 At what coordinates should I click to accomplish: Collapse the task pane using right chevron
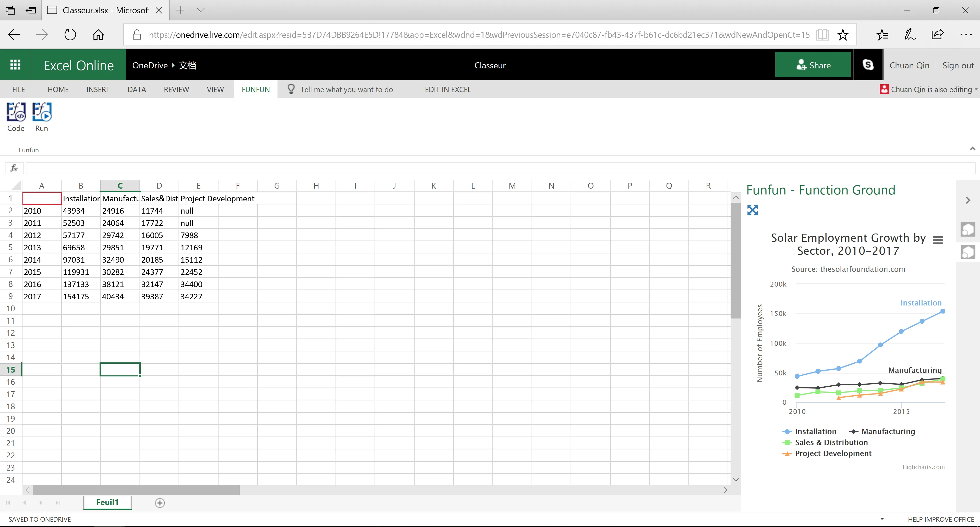pyautogui.click(x=968, y=200)
